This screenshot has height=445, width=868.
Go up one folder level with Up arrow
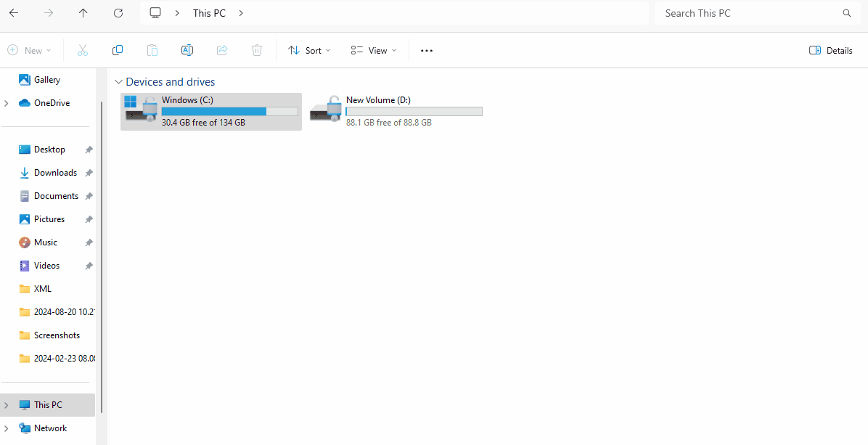pos(83,13)
